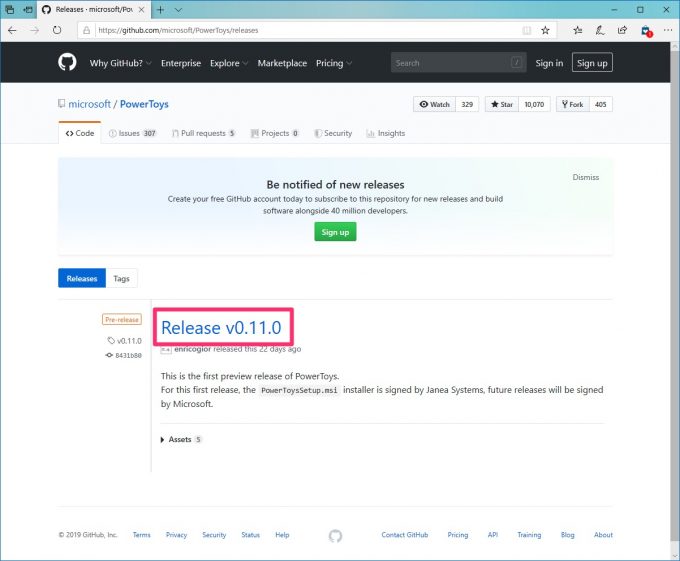Image resolution: width=680 pixels, height=561 pixels.
Task: Open reading view icon in address bar
Action: pyautogui.click(x=526, y=30)
